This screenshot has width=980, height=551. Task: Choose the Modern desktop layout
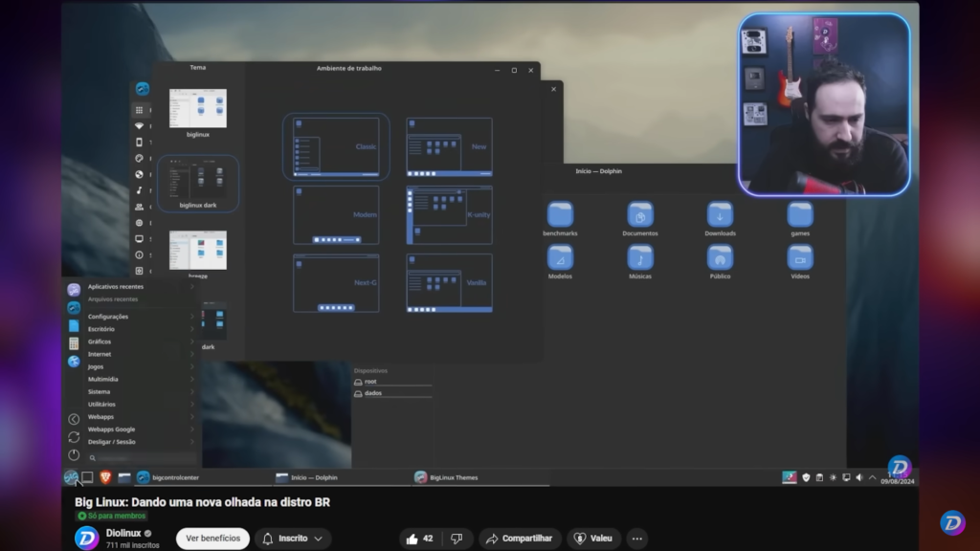point(336,215)
